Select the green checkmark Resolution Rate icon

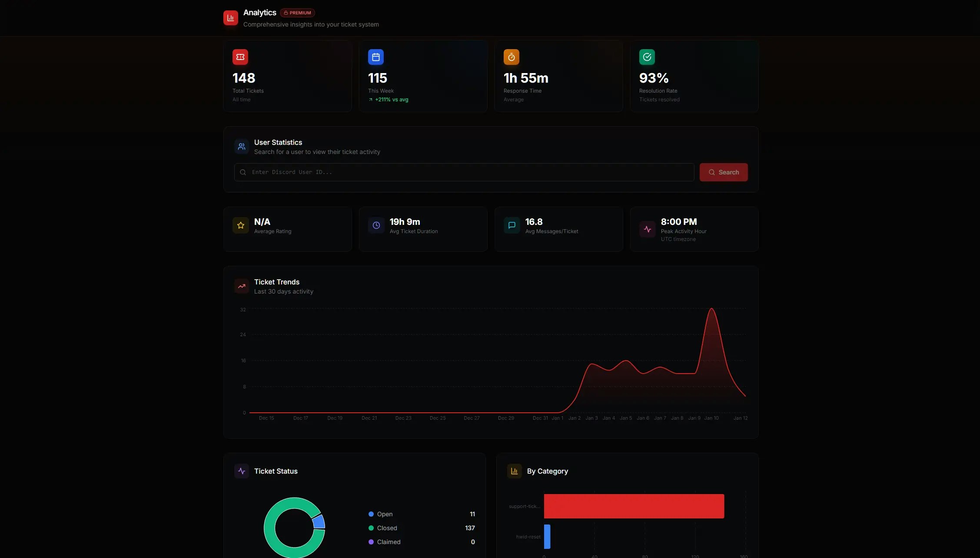tap(647, 57)
